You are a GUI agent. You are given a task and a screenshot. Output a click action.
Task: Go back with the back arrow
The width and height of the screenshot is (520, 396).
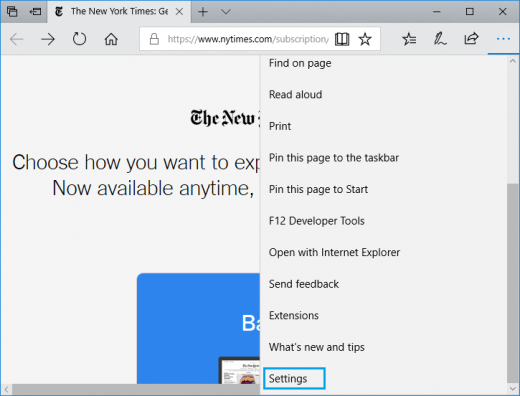[16, 39]
